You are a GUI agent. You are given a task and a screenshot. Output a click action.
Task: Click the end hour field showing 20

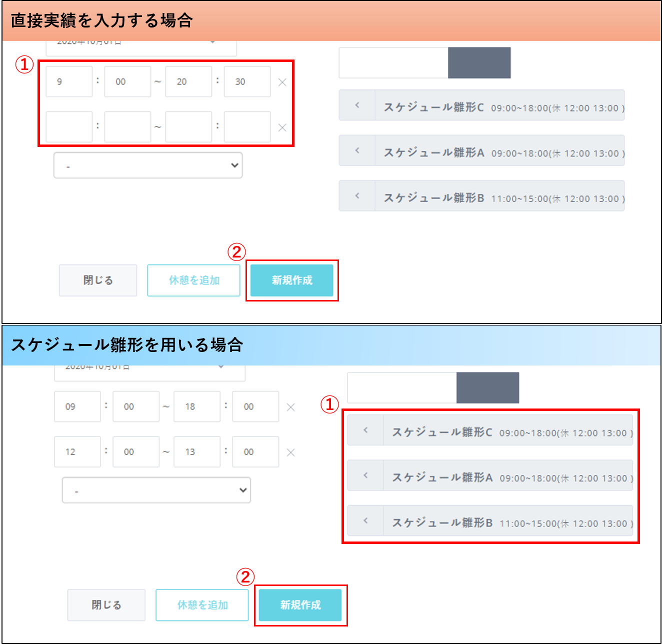(188, 81)
